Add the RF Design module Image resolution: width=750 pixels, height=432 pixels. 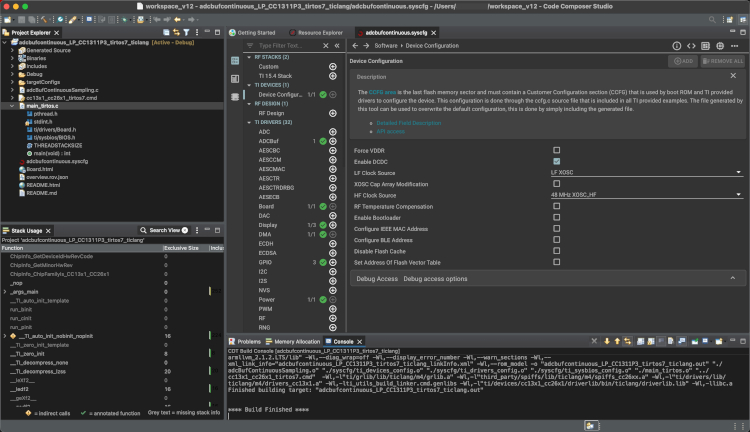coord(332,113)
